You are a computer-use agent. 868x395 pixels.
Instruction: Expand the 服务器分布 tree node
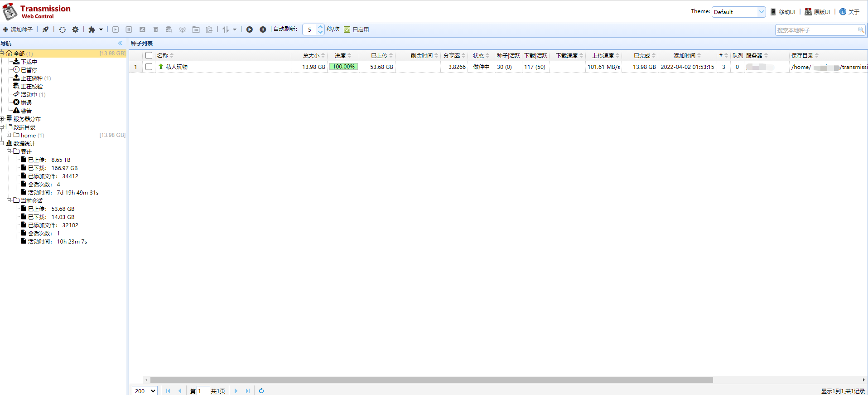coord(2,119)
